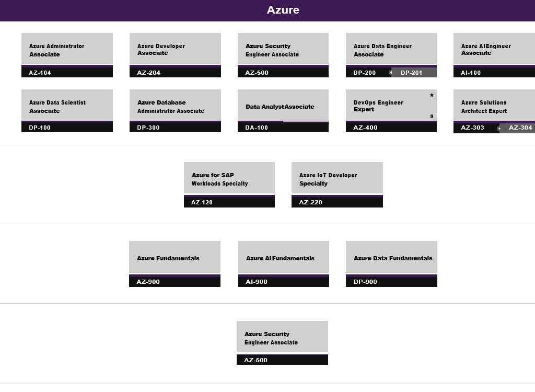The height and width of the screenshot is (392, 535).
Task: Click the AZ-304 exam label
Action: coord(520,128)
